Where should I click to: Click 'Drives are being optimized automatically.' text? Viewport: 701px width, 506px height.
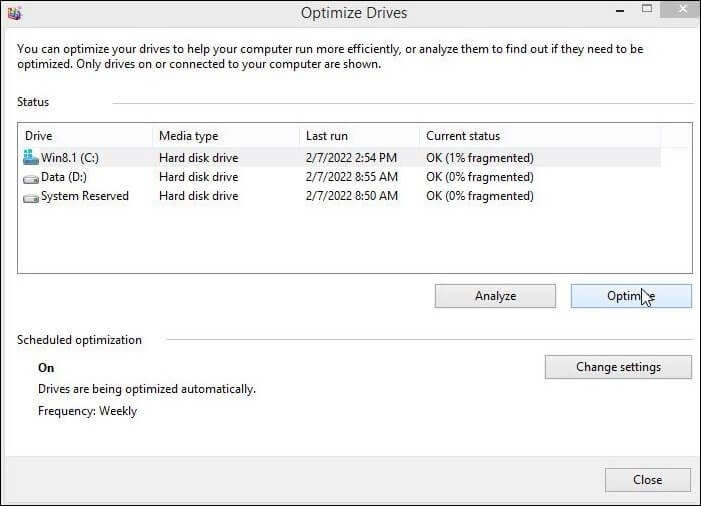coord(147,389)
